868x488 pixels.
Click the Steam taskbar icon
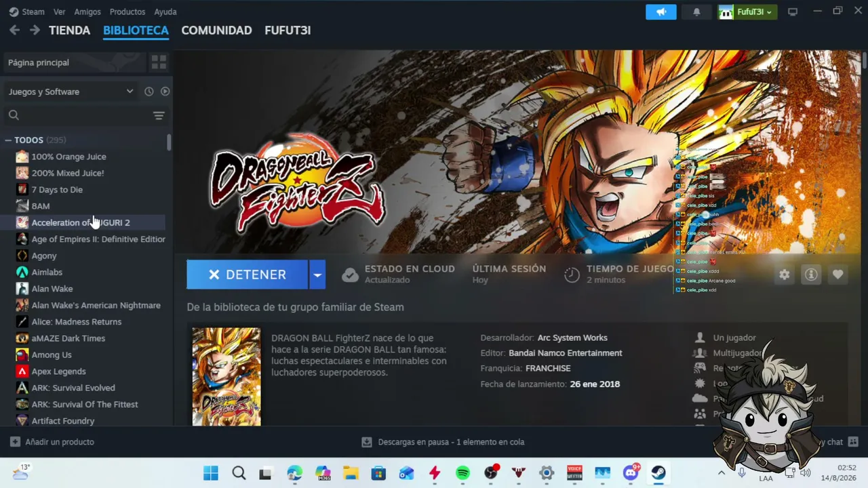(658, 473)
